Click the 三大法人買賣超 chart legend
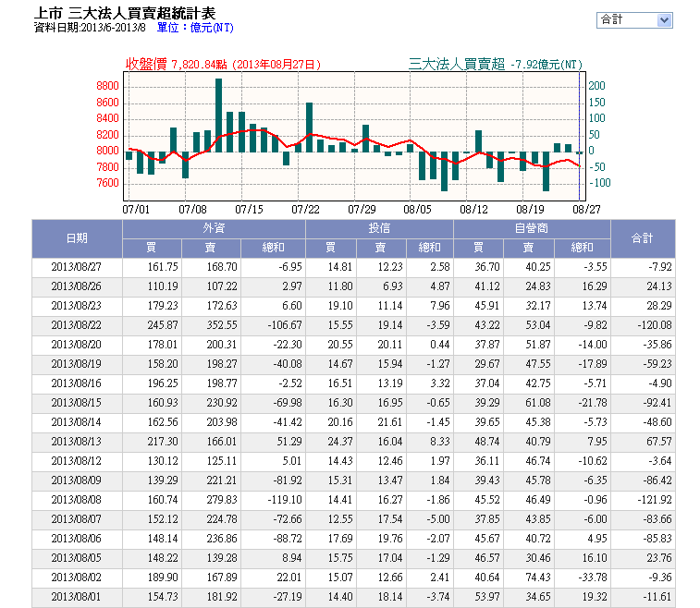 point(496,65)
